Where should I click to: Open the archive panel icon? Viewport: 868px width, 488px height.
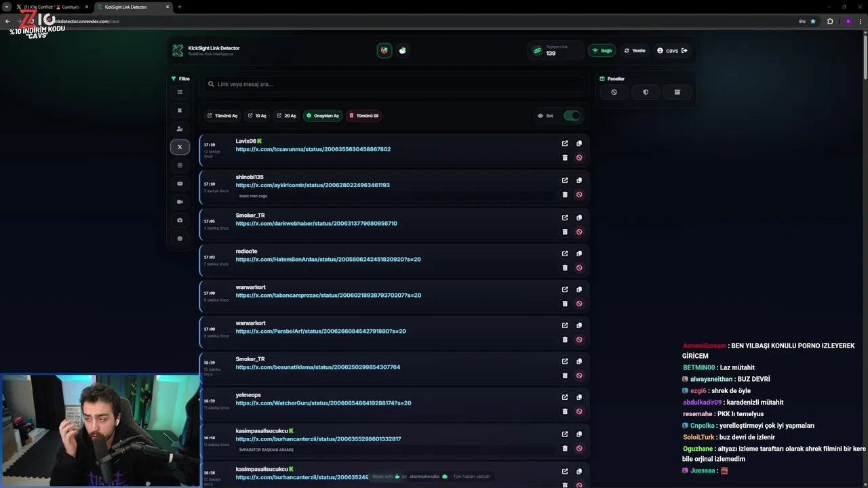point(677,92)
